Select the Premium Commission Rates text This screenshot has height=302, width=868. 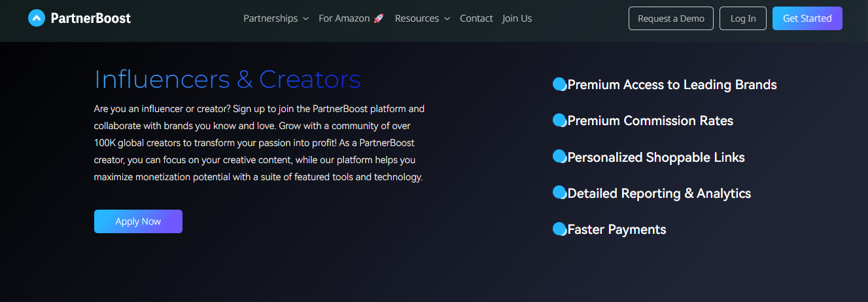[x=650, y=121]
